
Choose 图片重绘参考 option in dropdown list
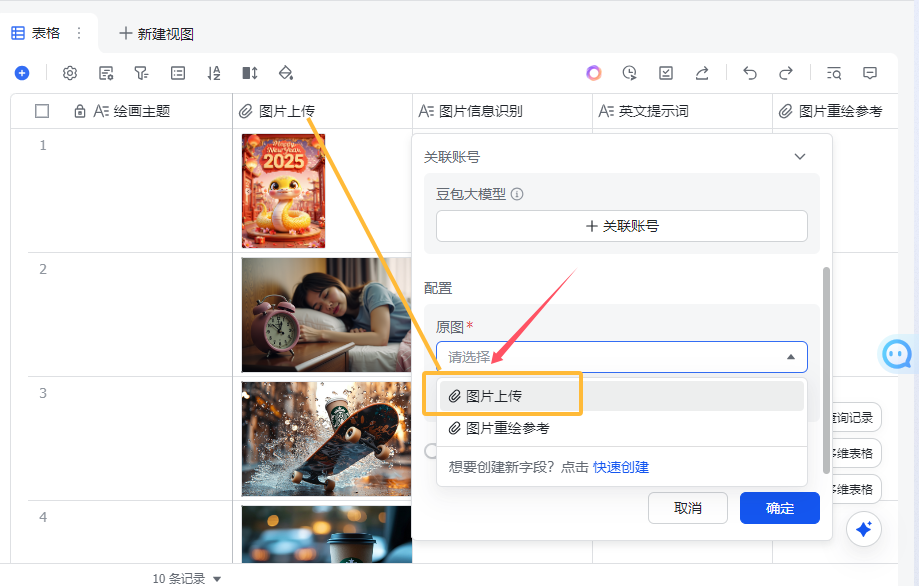click(x=622, y=428)
